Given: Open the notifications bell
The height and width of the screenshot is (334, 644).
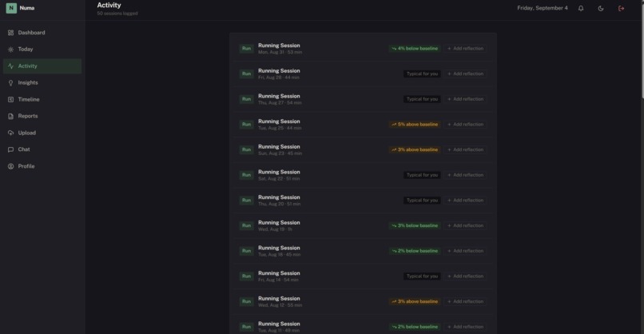Looking at the screenshot, I should [x=581, y=8].
